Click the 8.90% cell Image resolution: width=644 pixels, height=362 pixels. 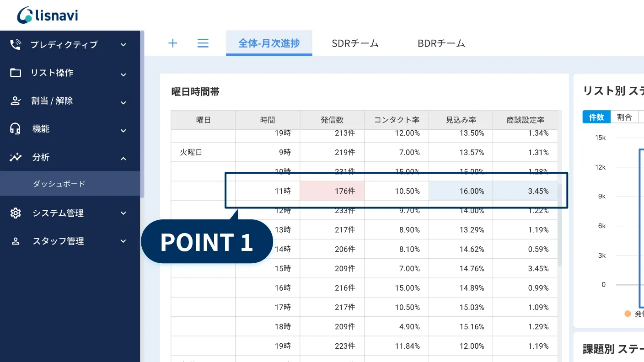click(397, 230)
